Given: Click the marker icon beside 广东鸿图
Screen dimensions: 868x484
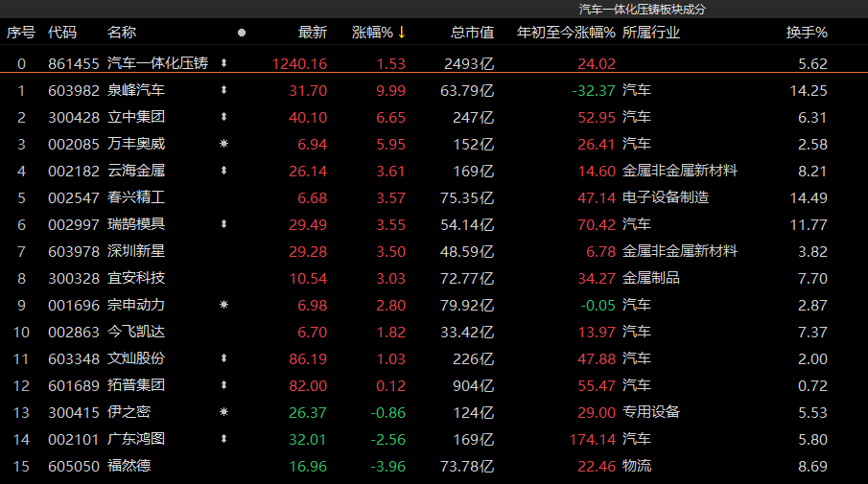Looking at the screenshot, I should tap(224, 440).
